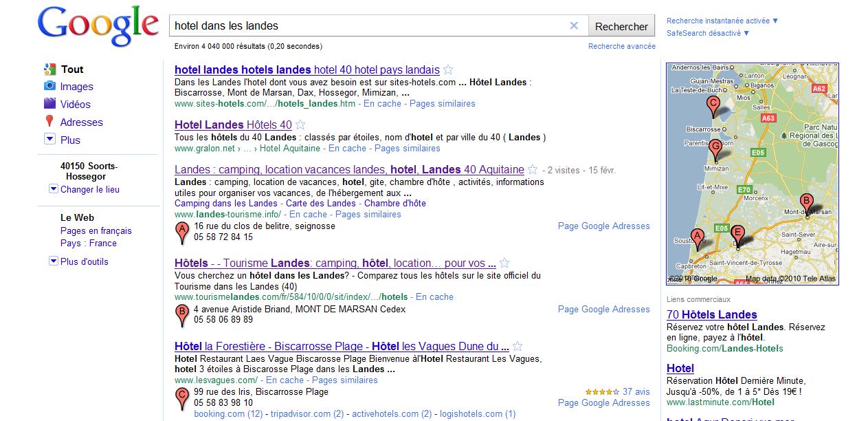The image size is (868, 421).
Task: Click the red Adresses pin icon in sidebar
Action: pos(49,122)
